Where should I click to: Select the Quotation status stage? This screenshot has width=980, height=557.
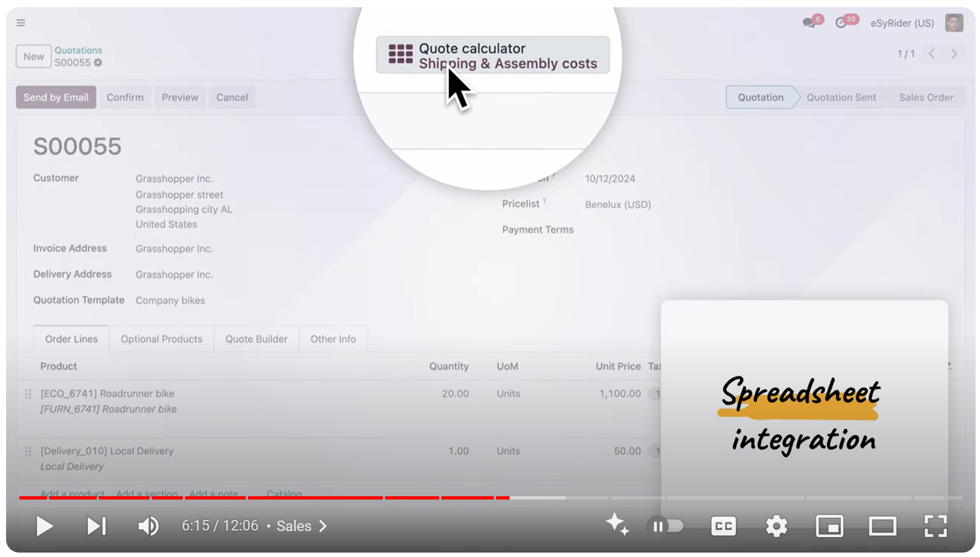click(x=761, y=97)
